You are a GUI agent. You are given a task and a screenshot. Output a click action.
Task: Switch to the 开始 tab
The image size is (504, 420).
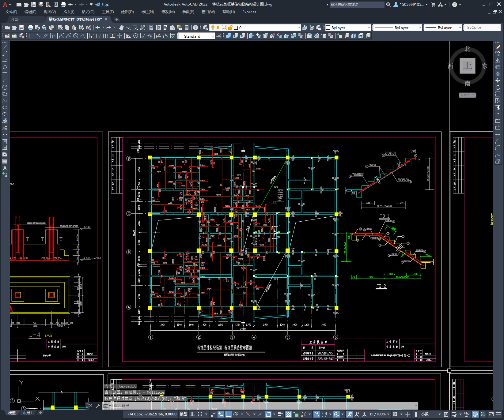click(x=15, y=19)
